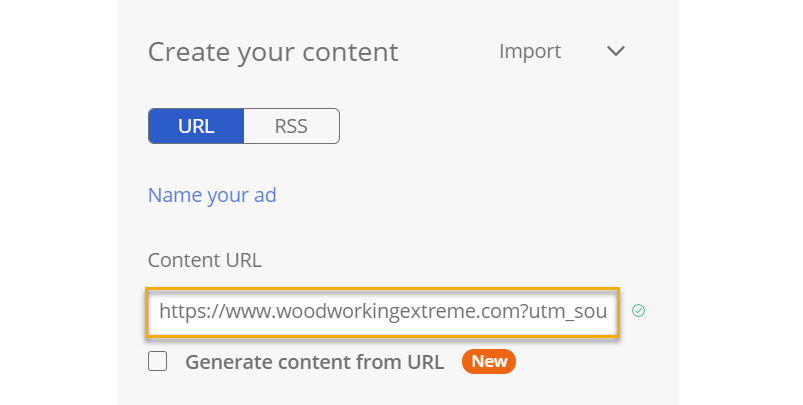Expand the Import chevron arrow
Viewport: 803px width, 405px height.
tap(616, 51)
